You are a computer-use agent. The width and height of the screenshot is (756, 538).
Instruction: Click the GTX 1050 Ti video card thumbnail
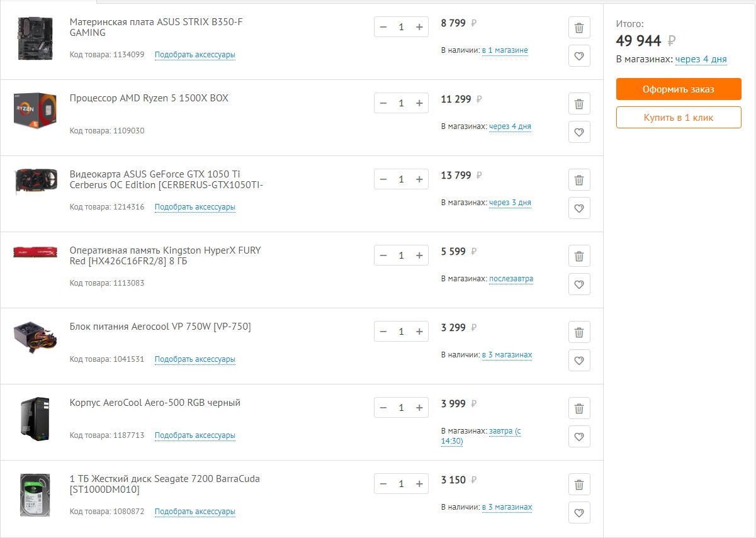35,181
